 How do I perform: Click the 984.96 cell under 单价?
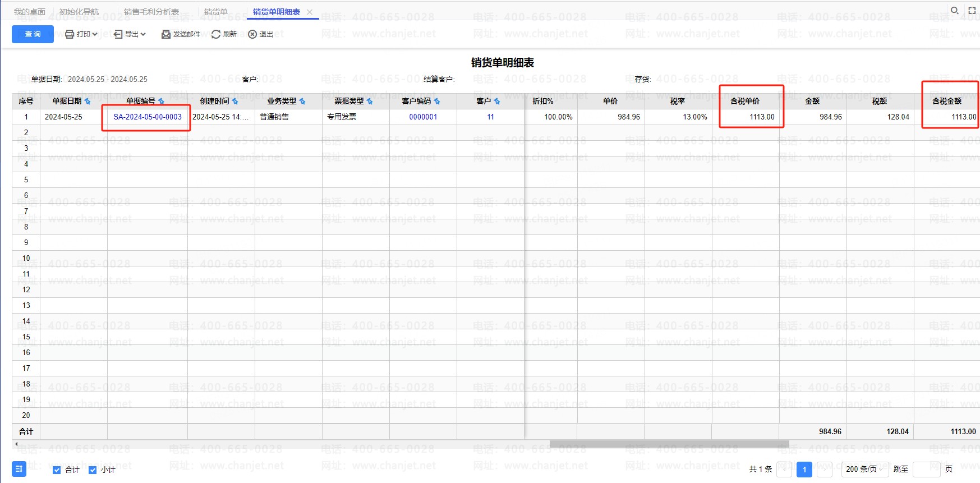(x=611, y=117)
